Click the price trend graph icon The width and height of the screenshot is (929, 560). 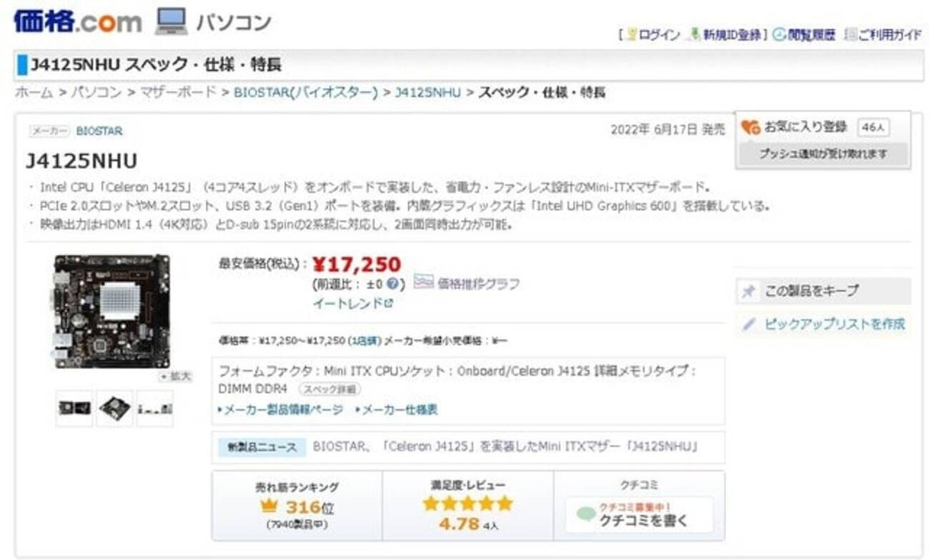click(424, 282)
